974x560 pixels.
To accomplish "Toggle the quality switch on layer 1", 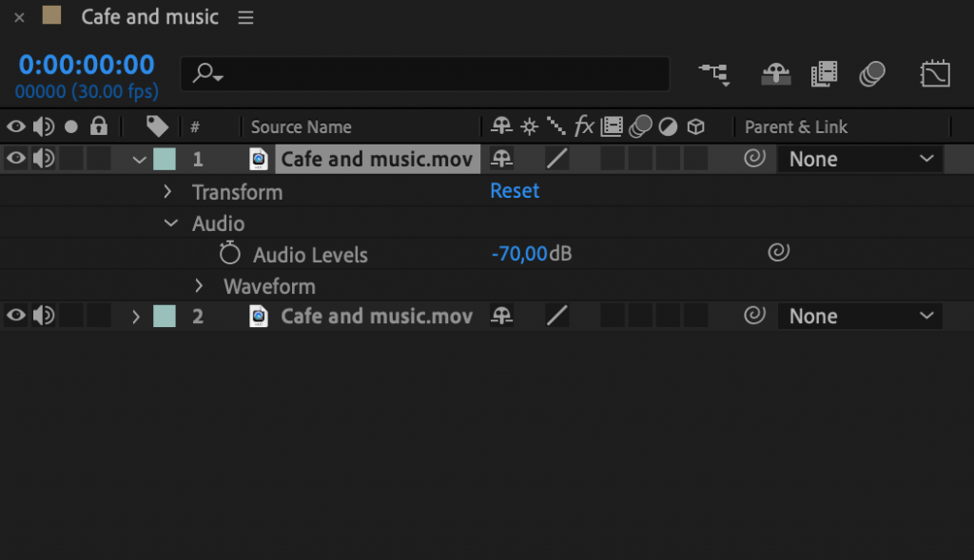I will 556,159.
